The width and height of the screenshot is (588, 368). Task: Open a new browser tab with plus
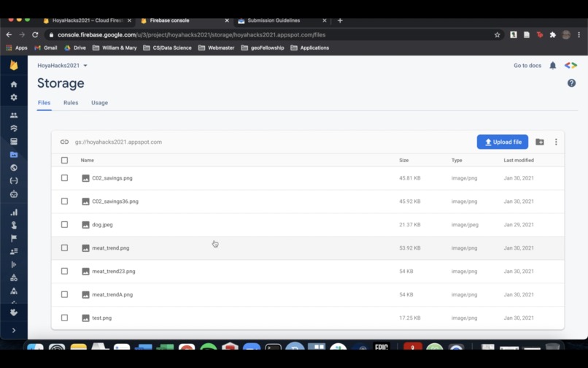[340, 20]
